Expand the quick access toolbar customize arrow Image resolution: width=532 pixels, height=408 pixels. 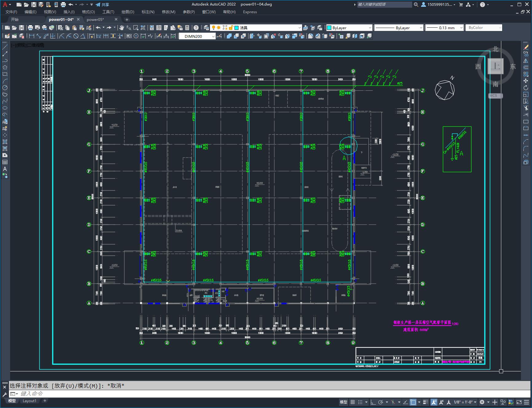pyautogui.click(x=92, y=4)
